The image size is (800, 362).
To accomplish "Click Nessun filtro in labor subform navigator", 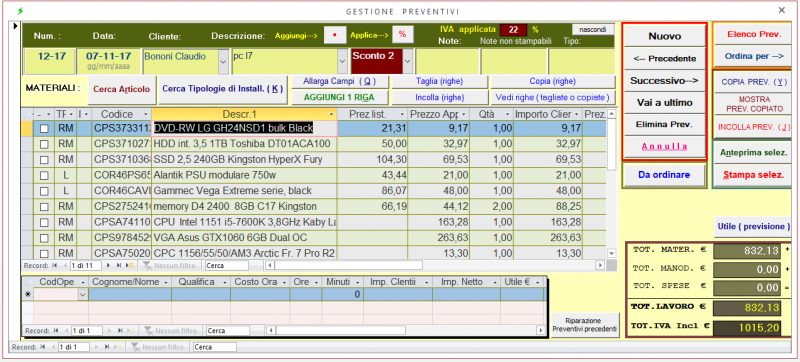I will [171, 331].
